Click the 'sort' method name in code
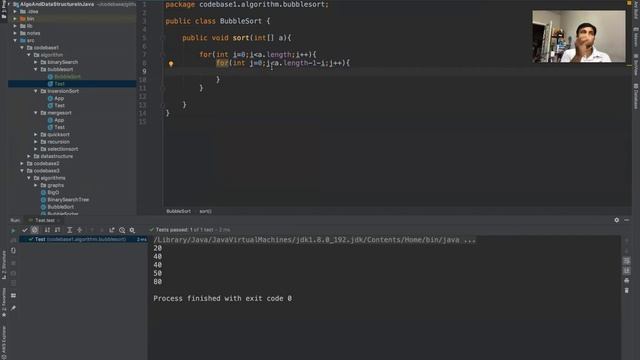The width and height of the screenshot is (640, 360). pos(241,38)
